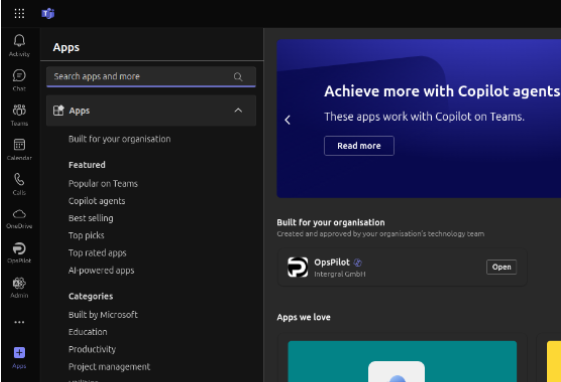The height and width of the screenshot is (382, 561).
Task: Click the Read more button
Action: pos(359,146)
